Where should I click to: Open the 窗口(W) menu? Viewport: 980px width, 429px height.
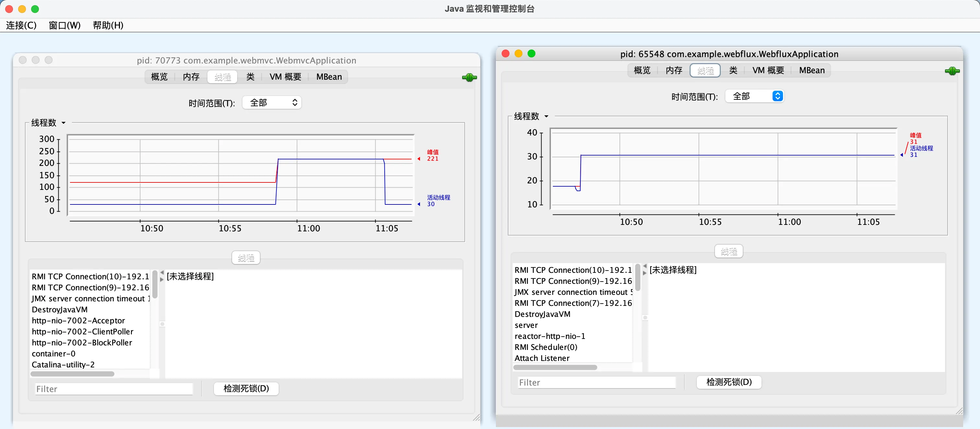pos(65,26)
